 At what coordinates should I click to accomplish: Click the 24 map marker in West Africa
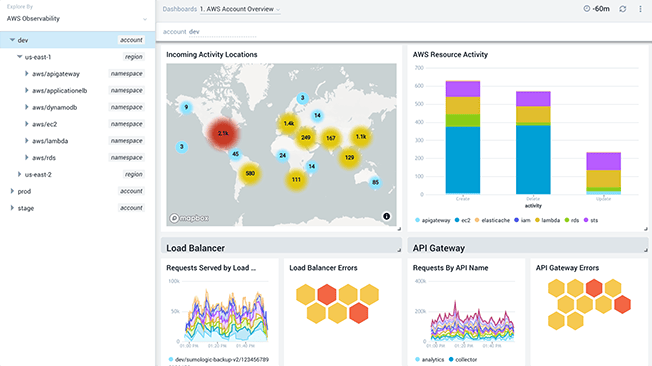click(x=283, y=156)
